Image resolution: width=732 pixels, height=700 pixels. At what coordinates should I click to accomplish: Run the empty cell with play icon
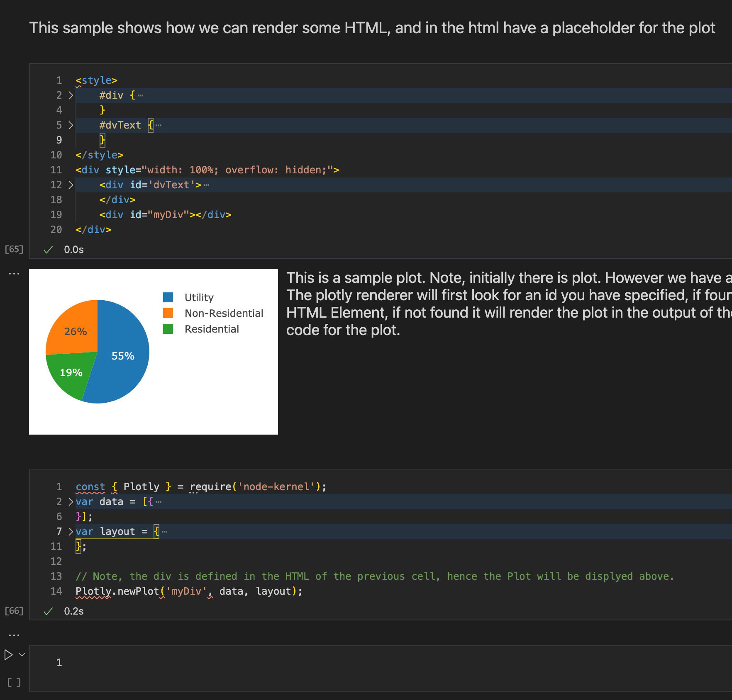pyautogui.click(x=8, y=655)
